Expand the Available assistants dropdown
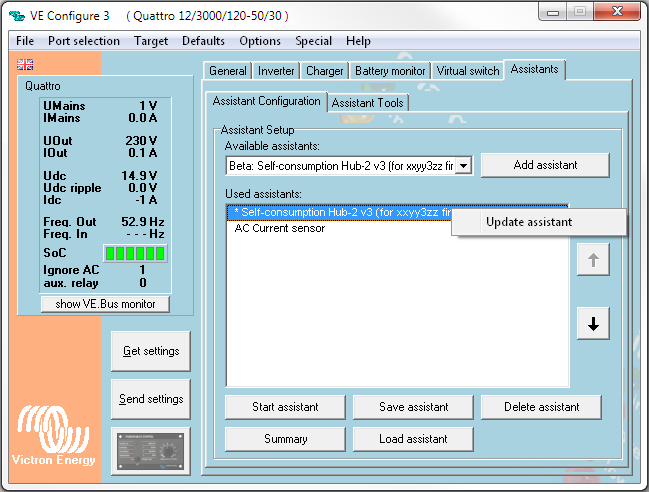This screenshot has height=492, width=649. click(464, 165)
